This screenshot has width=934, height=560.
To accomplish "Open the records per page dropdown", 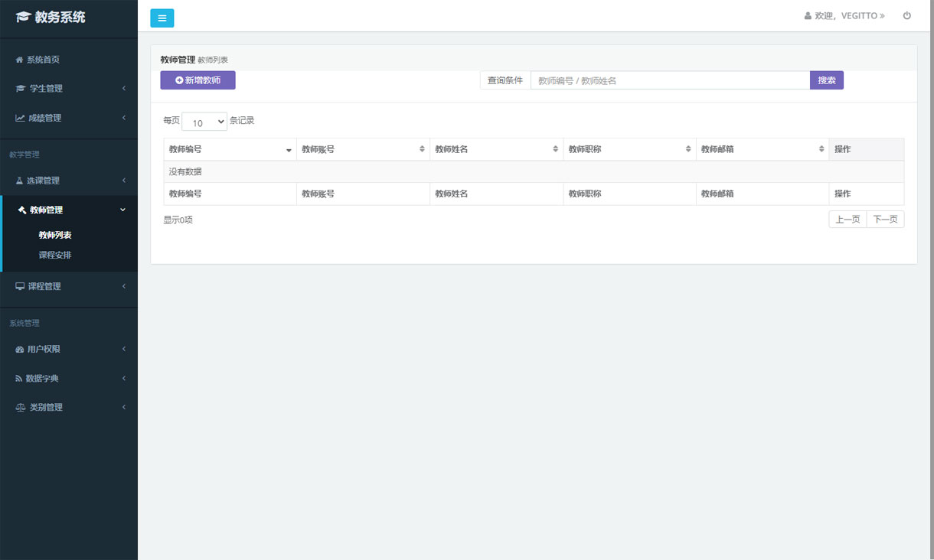I will click(204, 122).
